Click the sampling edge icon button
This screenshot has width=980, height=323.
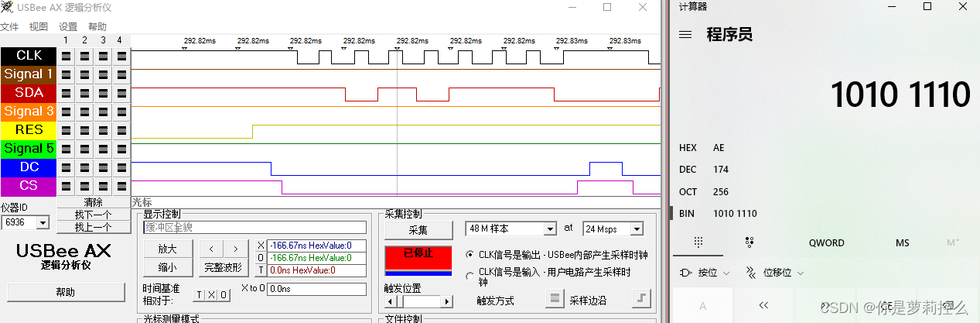pos(641,299)
